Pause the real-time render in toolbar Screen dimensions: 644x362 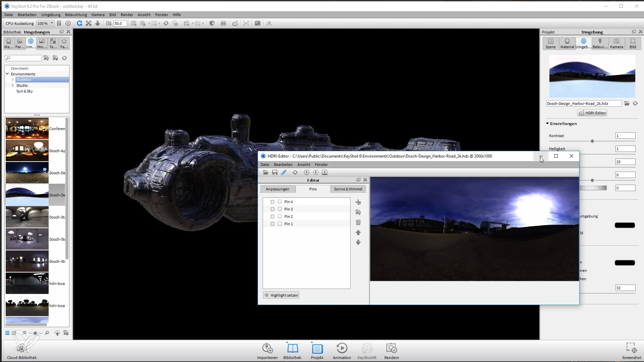tap(59, 23)
